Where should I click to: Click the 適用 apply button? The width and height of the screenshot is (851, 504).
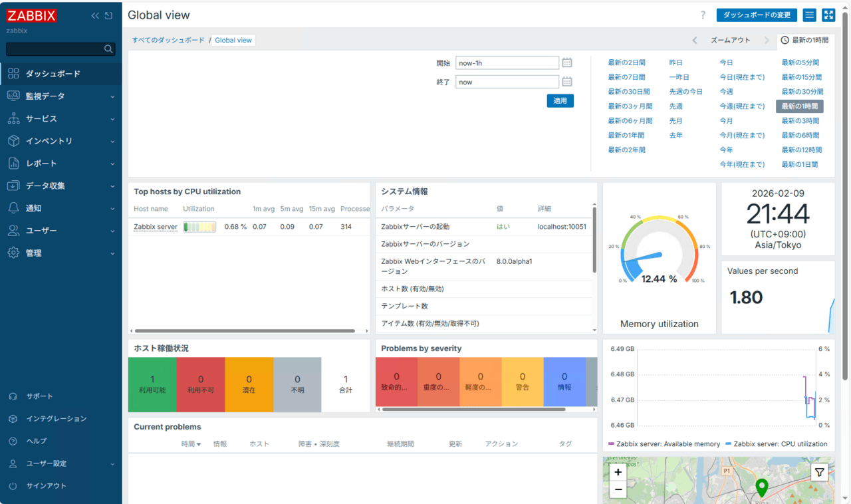560,101
